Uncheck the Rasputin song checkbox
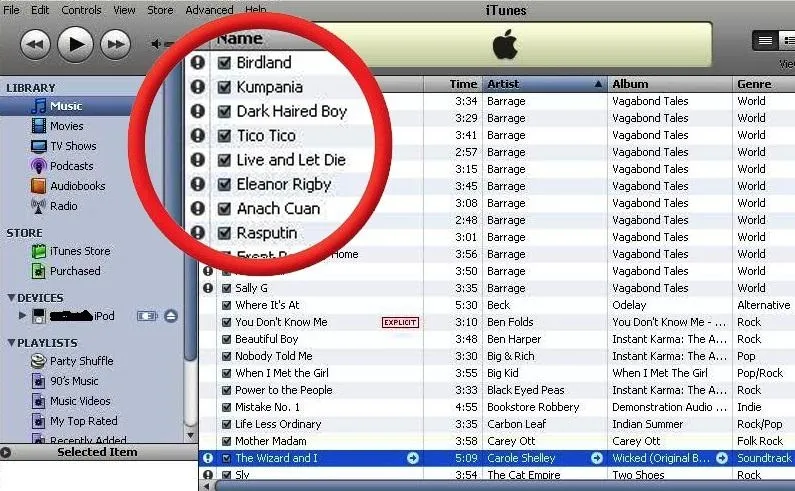Viewport: 795px width, 491px height. click(x=224, y=233)
